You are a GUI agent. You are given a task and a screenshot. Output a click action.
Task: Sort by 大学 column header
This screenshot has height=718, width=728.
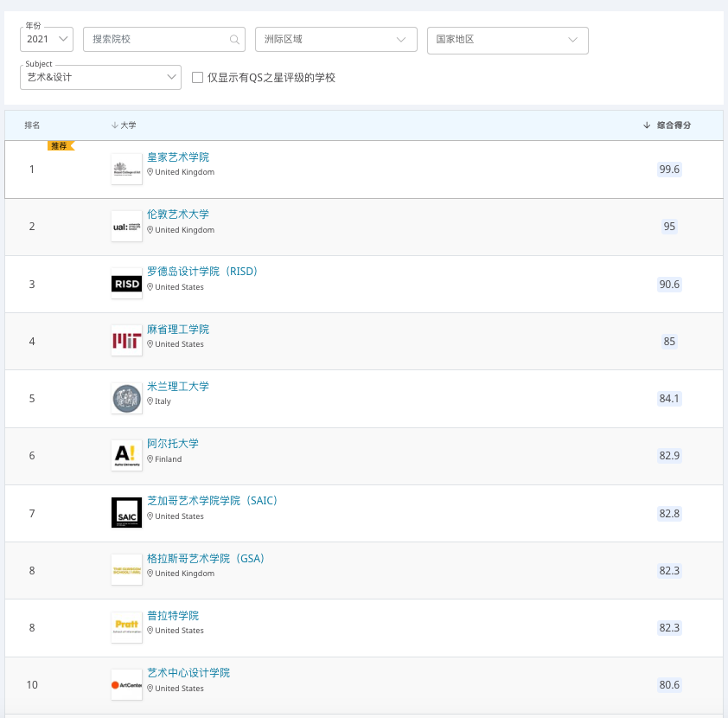click(x=124, y=125)
